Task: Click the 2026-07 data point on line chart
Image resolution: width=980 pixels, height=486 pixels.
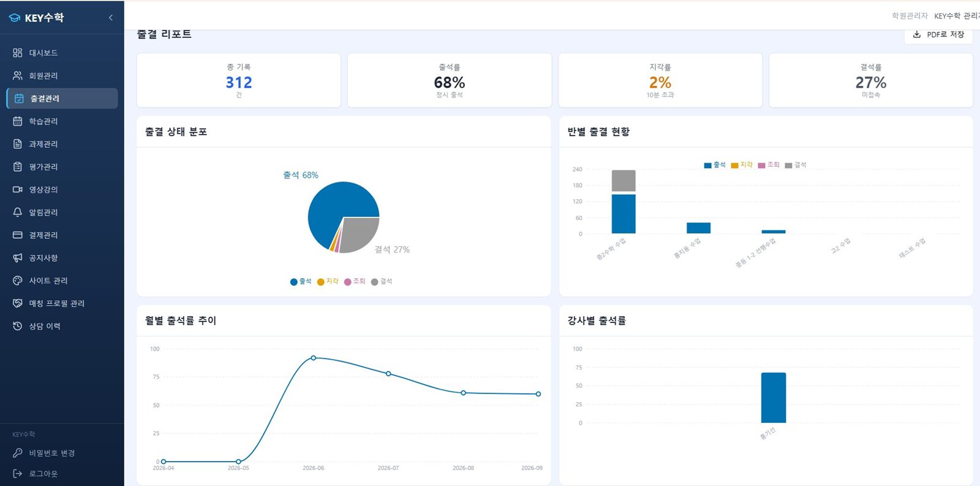Action: 388,373
